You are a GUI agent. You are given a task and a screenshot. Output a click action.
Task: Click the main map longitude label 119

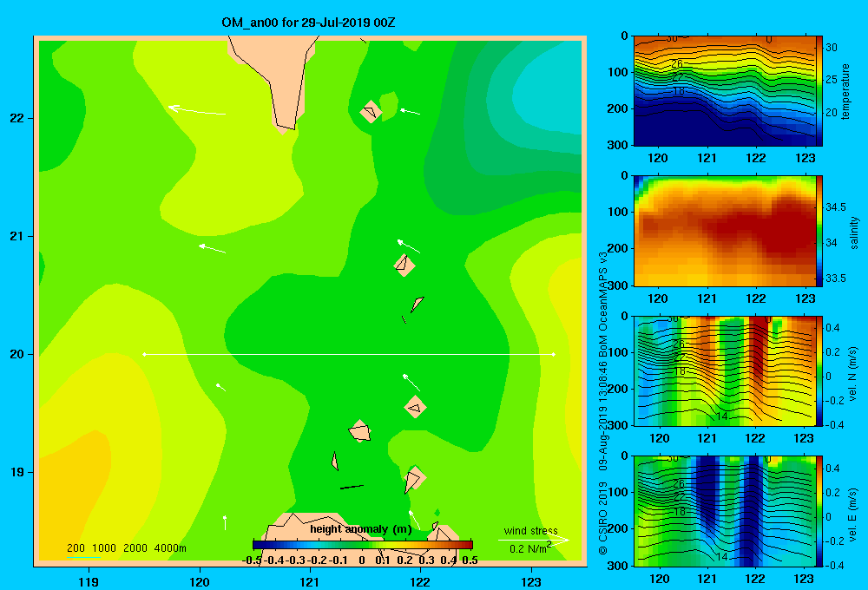(x=89, y=581)
